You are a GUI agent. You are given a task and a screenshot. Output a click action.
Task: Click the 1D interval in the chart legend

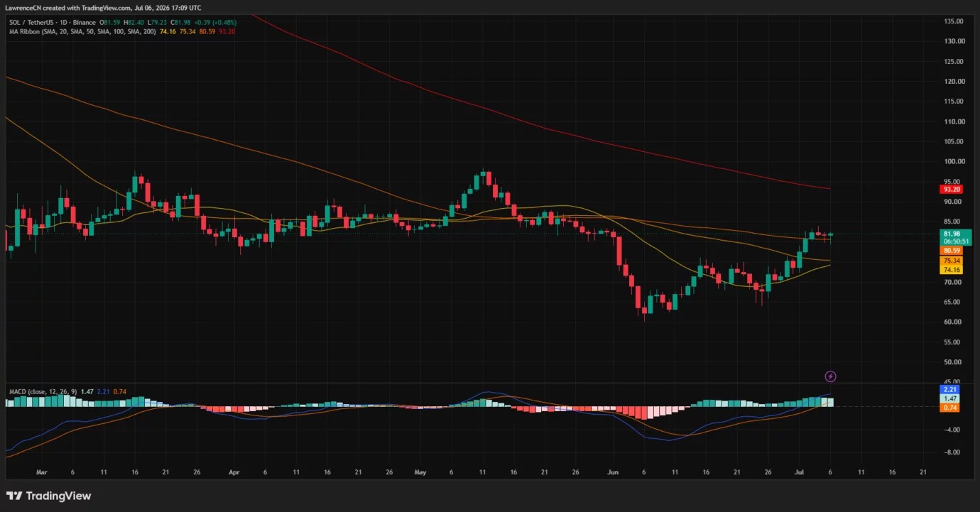pos(65,22)
